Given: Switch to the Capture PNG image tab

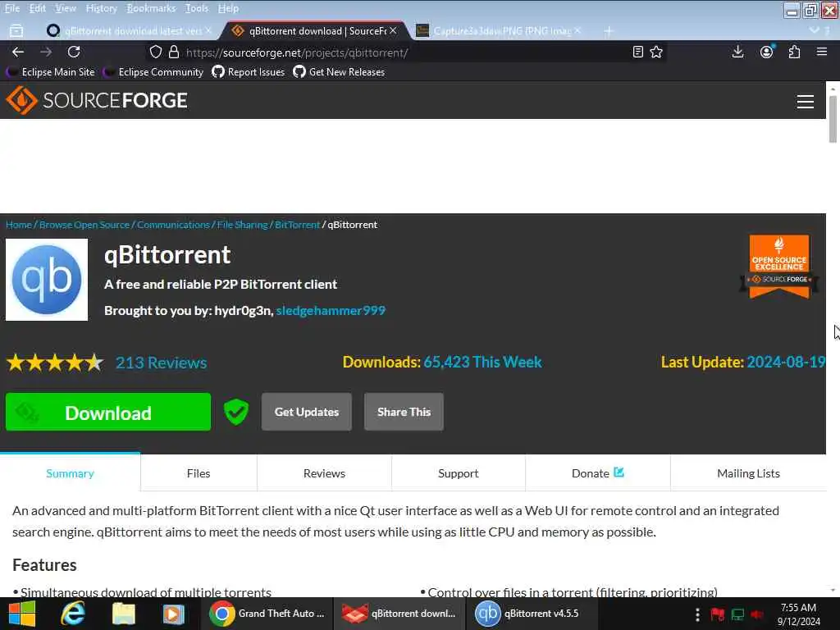Looking at the screenshot, I should [x=498, y=31].
